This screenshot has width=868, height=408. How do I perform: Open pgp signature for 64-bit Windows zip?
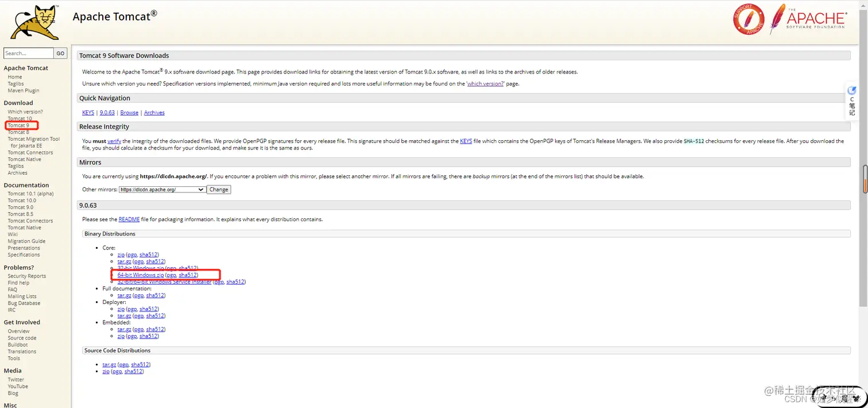pyautogui.click(x=171, y=275)
